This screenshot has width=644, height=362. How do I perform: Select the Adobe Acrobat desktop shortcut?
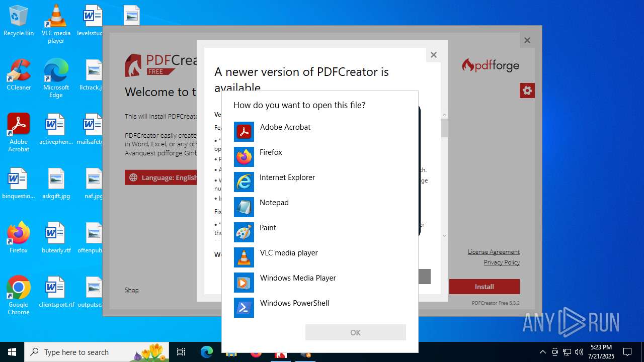[x=19, y=133]
